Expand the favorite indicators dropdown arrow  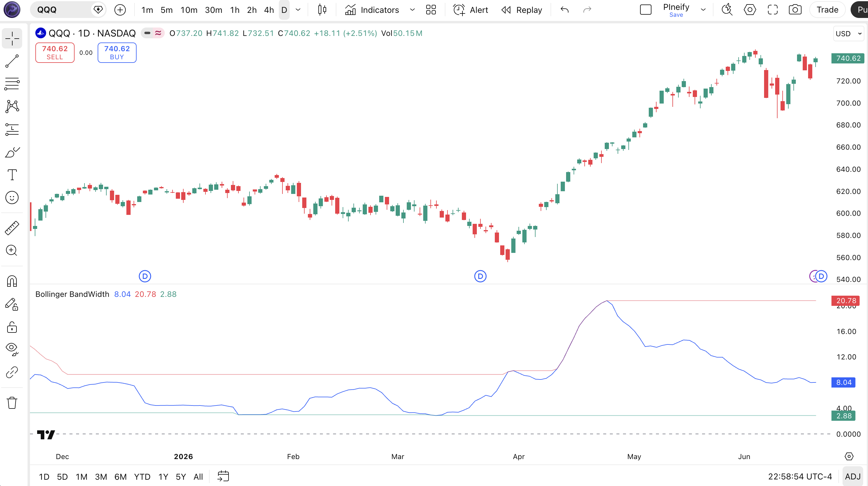[x=412, y=10]
